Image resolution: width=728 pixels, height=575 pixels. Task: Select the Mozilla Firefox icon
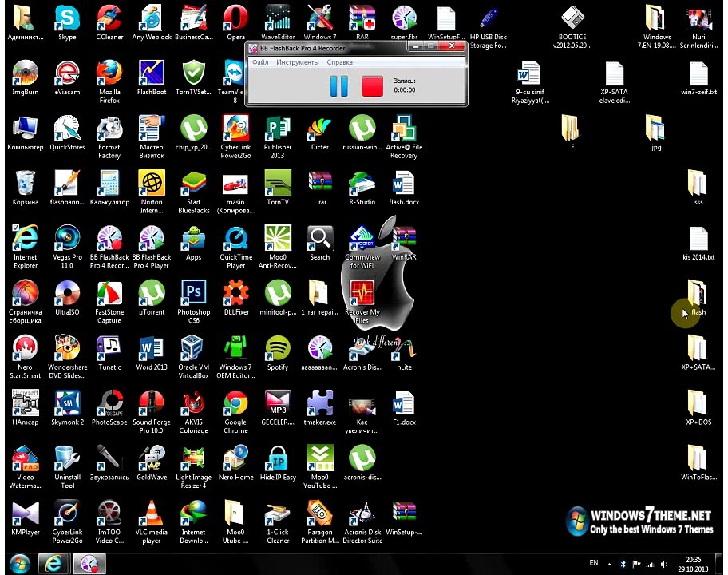point(109,81)
